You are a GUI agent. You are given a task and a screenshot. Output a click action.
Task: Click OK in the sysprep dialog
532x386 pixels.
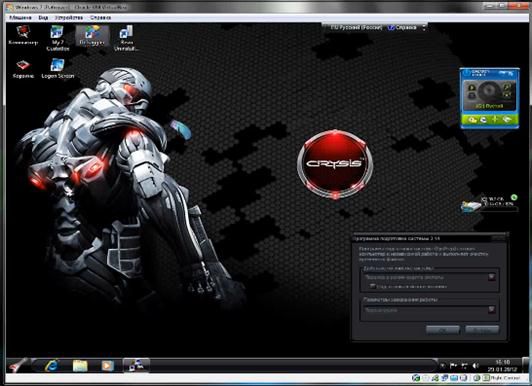[x=443, y=330]
